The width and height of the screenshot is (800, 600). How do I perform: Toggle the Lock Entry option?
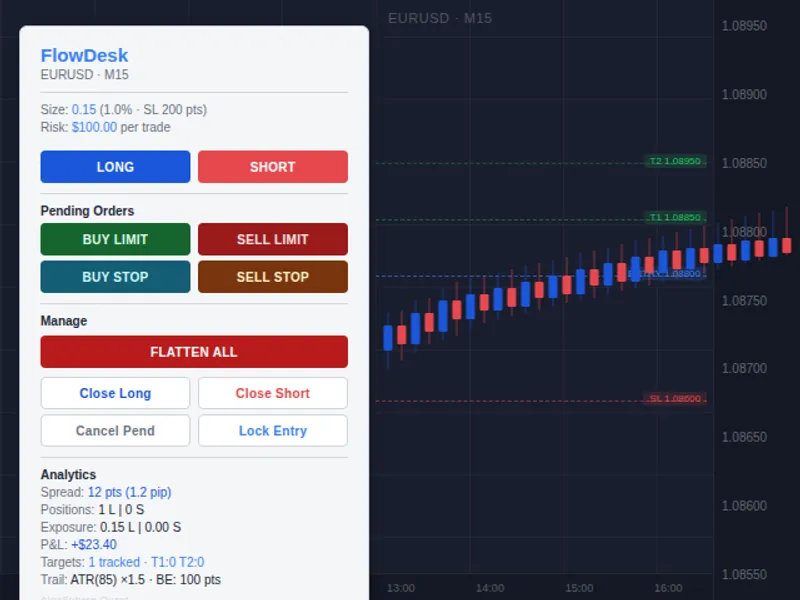coord(273,431)
